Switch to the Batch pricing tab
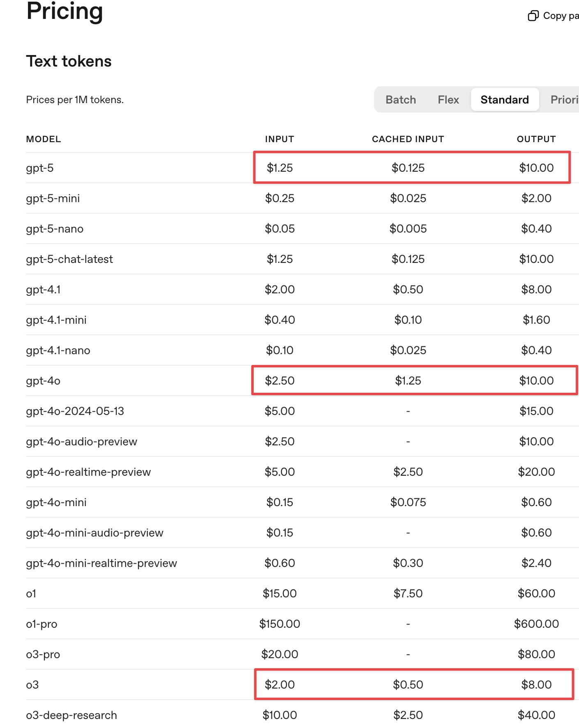 tap(401, 99)
